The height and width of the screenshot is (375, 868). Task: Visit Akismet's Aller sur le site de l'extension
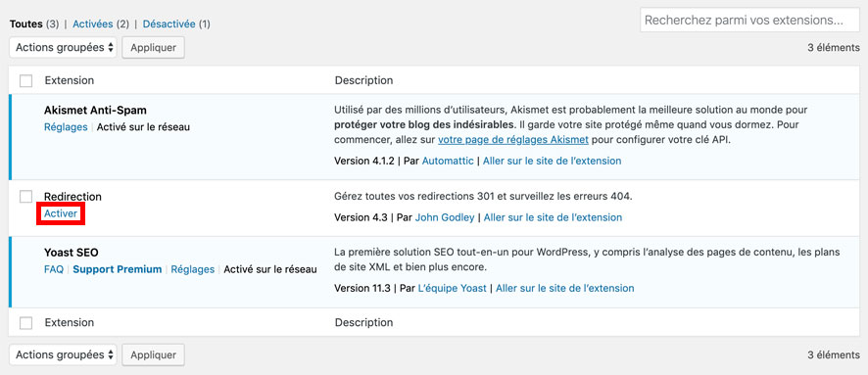(552, 161)
